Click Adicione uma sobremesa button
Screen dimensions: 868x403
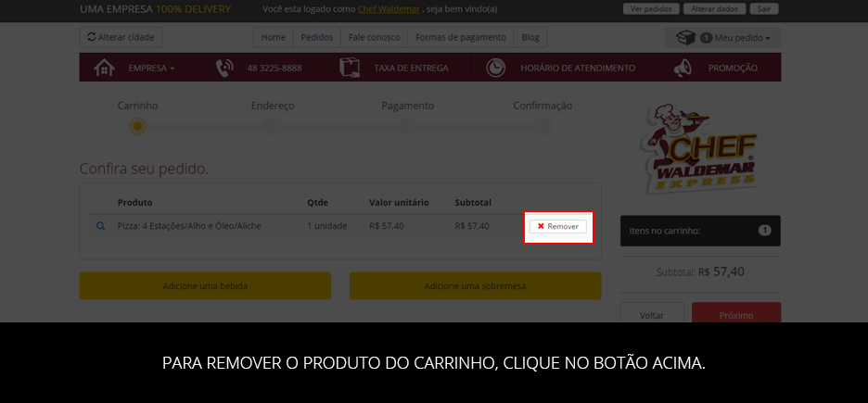475,285
